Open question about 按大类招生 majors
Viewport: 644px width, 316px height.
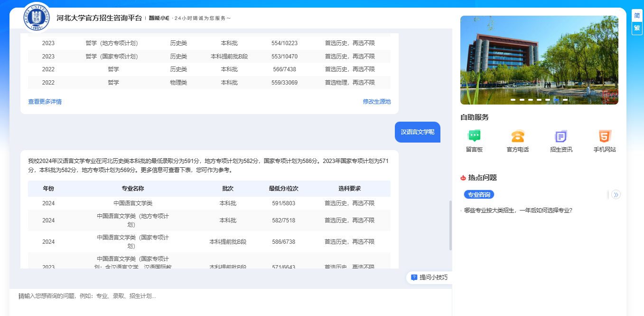[518, 210]
